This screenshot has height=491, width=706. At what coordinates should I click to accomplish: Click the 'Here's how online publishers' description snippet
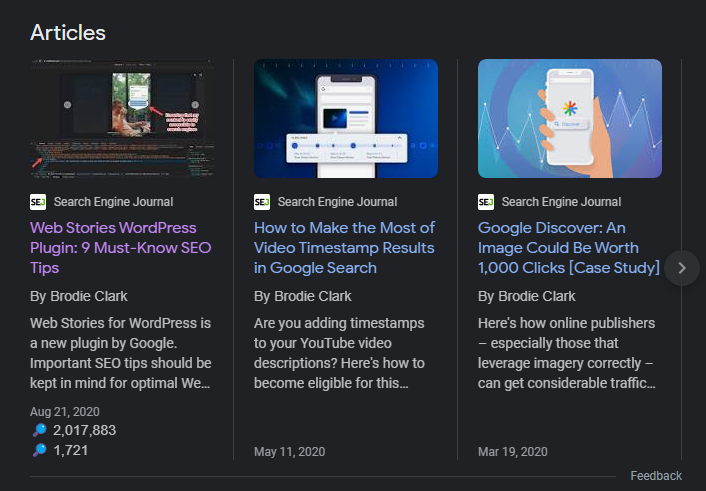567,353
